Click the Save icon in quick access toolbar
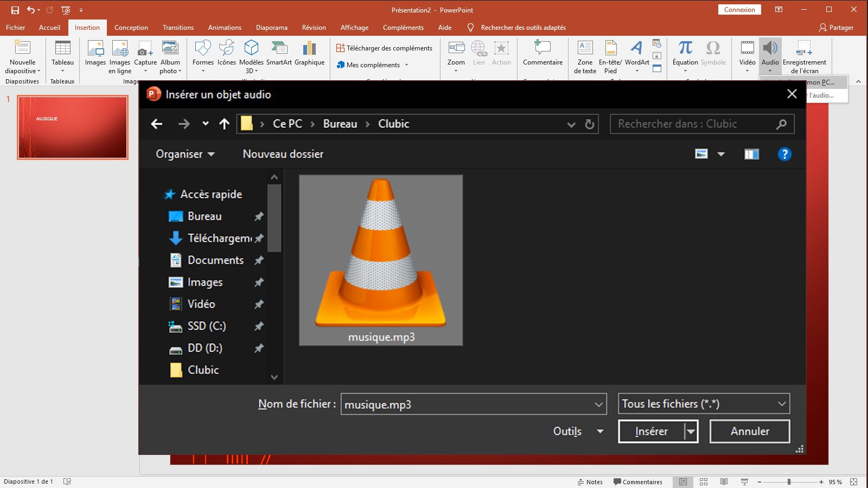Viewport: 868px width, 488px height. (x=15, y=10)
